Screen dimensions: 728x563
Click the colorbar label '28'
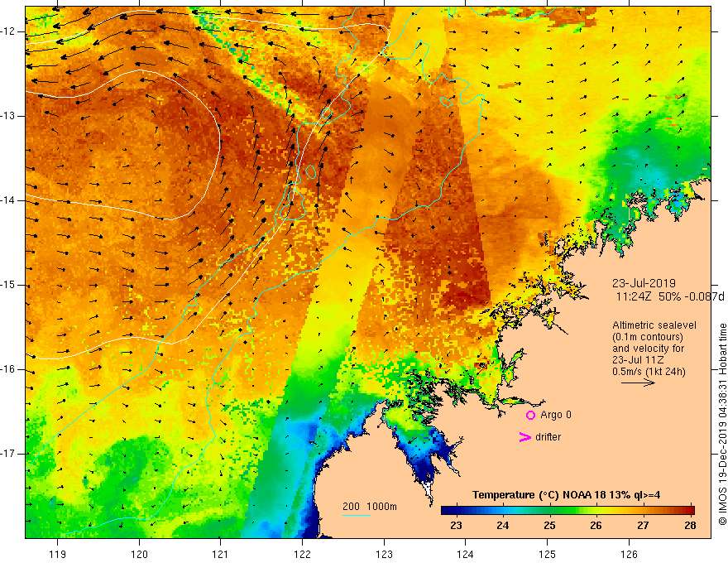pos(690,526)
